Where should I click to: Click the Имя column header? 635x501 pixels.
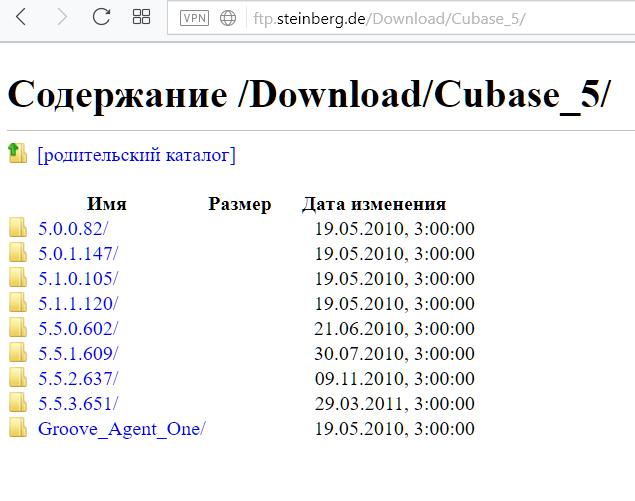coord(107,204)
